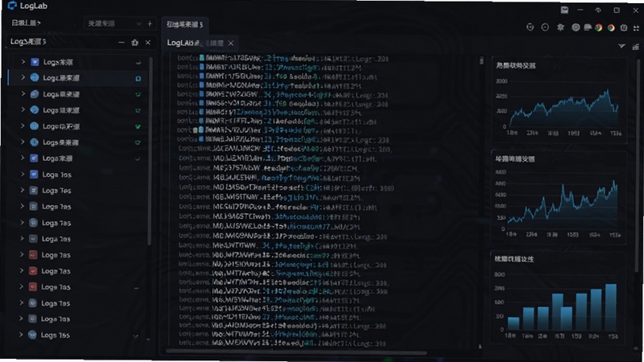Click the blue square icon of the top tree row
The image size is (644, 362).
click(x=35, y=62)
